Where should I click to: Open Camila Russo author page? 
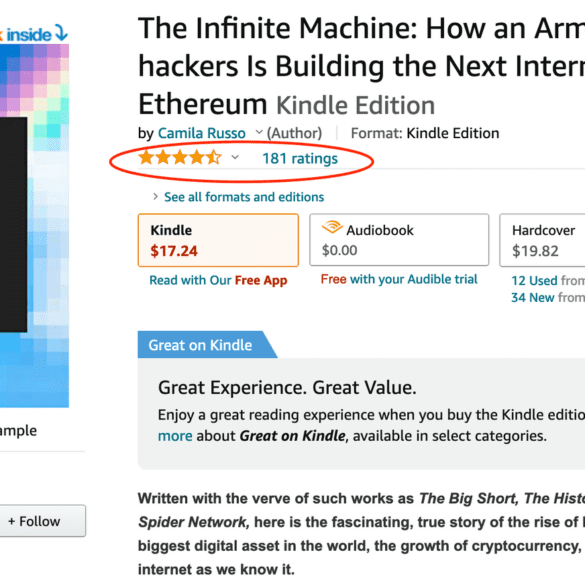pos(201,133)
